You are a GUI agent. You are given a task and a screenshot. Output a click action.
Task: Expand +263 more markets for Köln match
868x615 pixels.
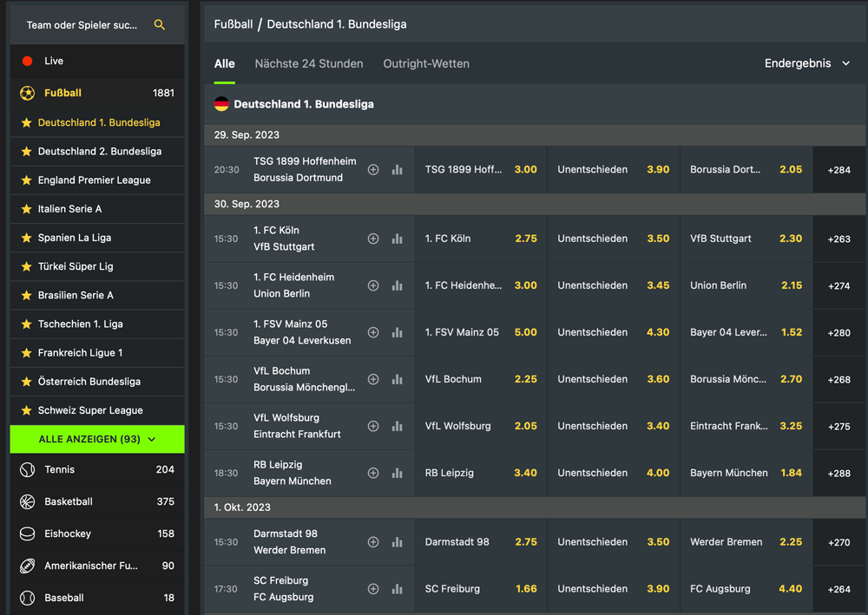pyautogui.click(x=838, y=239)
